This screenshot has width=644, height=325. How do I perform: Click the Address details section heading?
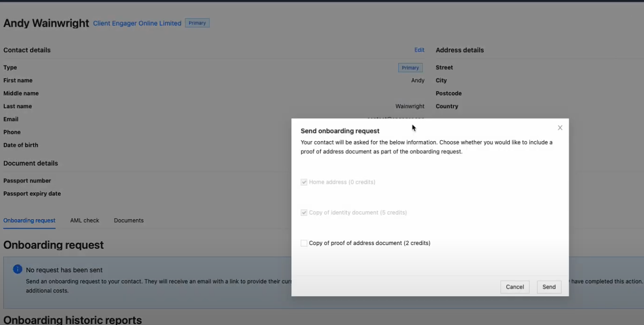tap(460, 50)
